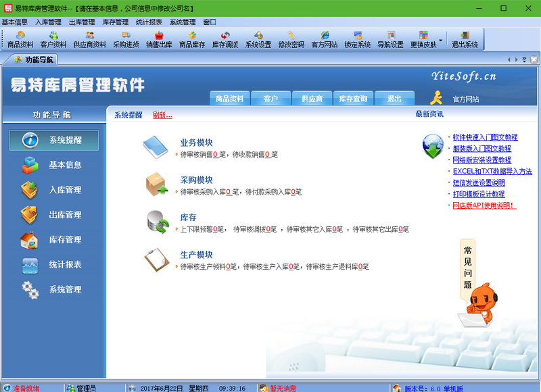The width and height of the screenshot is (541, 392).
Task: Click 更换皮肤 toolbar icon
Action: pyautogui.click(x=423, y=40)
